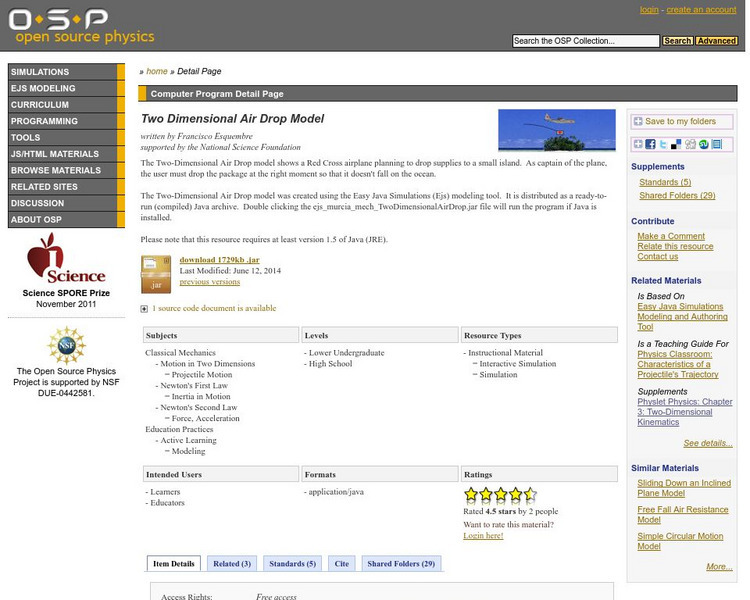The height and width of the screenshot is (600, 750).
Task: Open Sliding Down an Inclined Plane Model
Action: [x=684, y=488]
